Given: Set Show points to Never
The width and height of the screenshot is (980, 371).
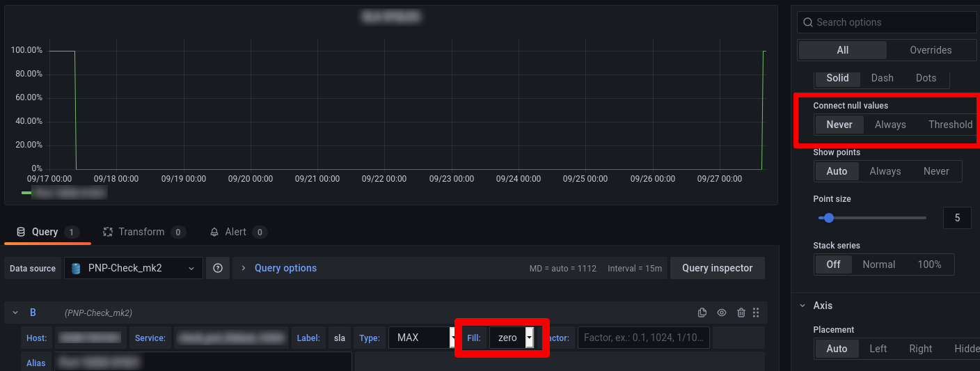Looking at the screenshot, I should [x=935, y=171].
